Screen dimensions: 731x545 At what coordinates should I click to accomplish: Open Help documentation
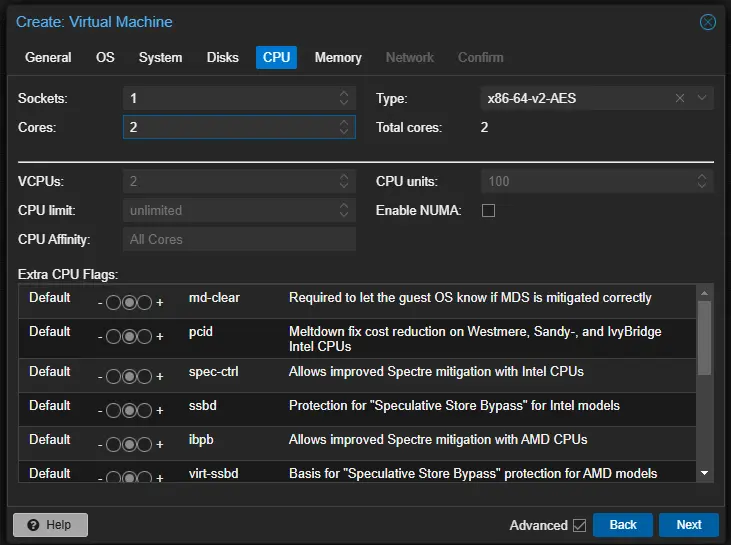50,525
